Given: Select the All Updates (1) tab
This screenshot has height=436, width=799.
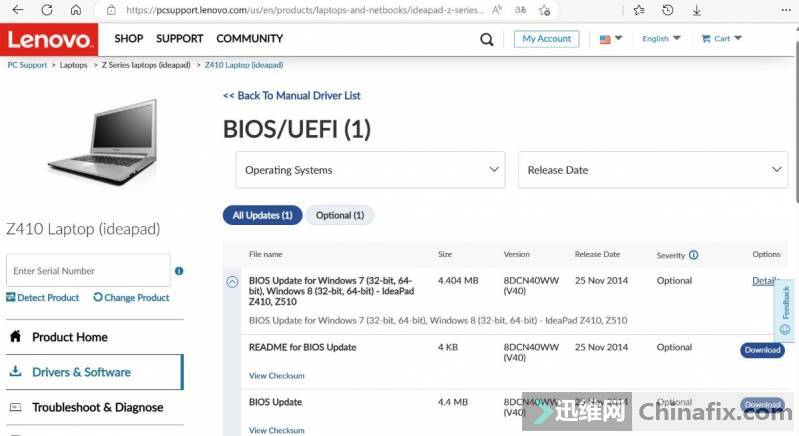Looking at the screenshot, I should 262,215.
